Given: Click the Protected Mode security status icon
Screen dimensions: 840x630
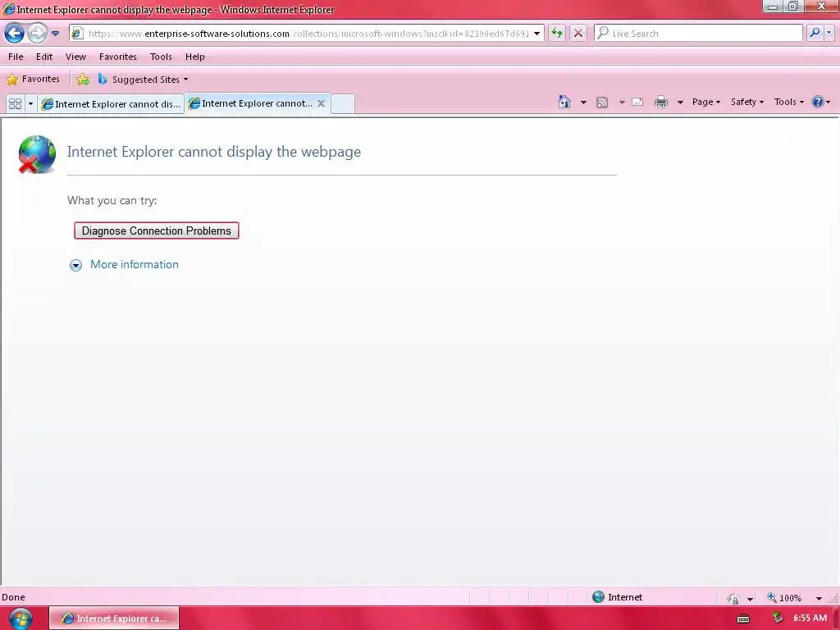Looking at the screenshot, I should (733, 598).
